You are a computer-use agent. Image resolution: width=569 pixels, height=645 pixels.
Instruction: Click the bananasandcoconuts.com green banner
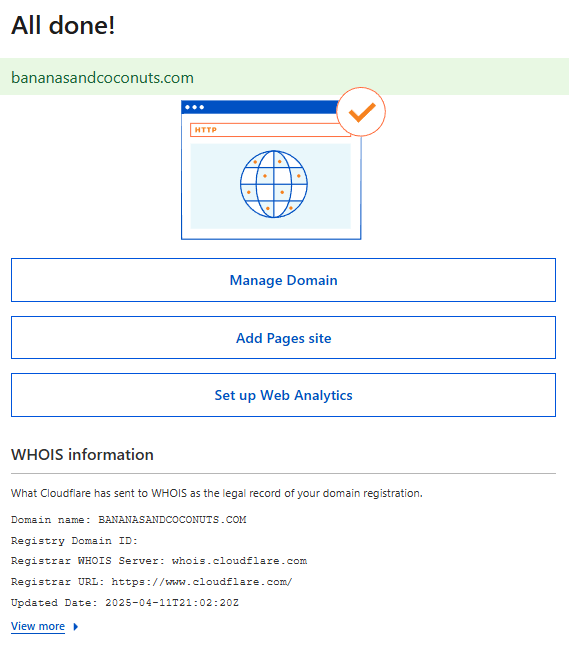coord(284,77)
